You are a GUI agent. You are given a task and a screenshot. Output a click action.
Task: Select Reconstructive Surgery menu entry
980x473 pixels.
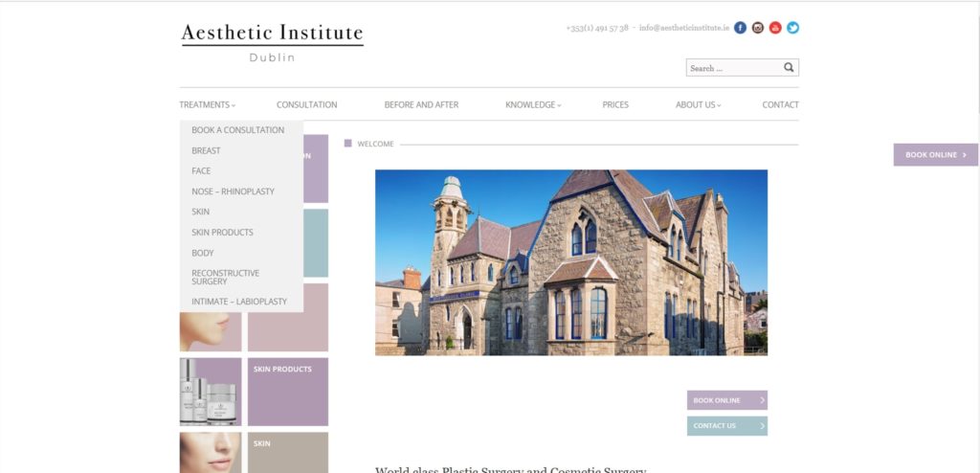coord(226,277)
